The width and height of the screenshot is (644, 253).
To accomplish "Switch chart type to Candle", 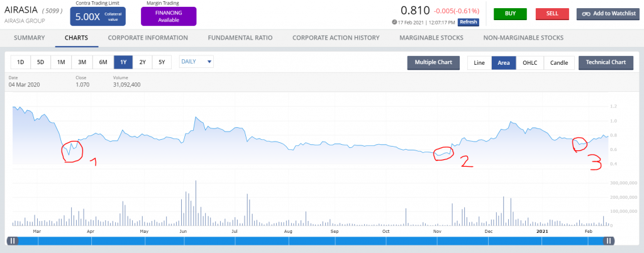I will pos(559,63).
